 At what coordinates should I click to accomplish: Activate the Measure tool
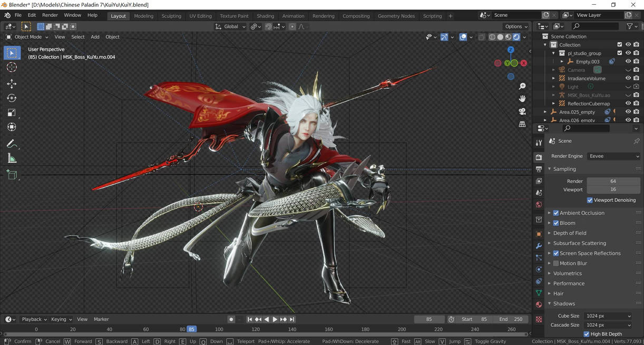[x=12, y=158]
